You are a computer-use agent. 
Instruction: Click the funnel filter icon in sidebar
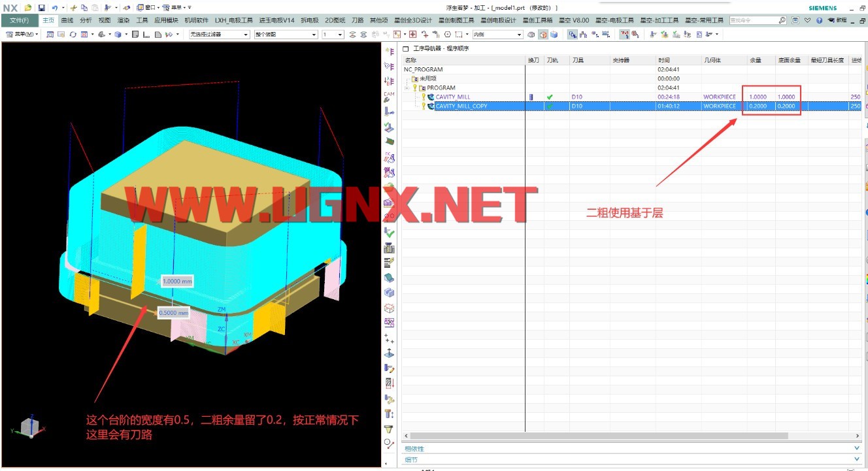coord(390,429)
